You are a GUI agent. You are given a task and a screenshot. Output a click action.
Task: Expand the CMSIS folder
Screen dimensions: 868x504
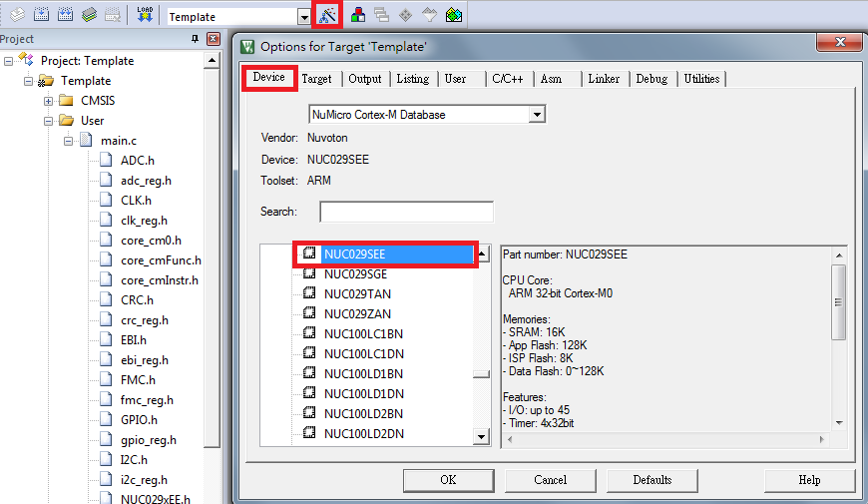pos(49,101)
